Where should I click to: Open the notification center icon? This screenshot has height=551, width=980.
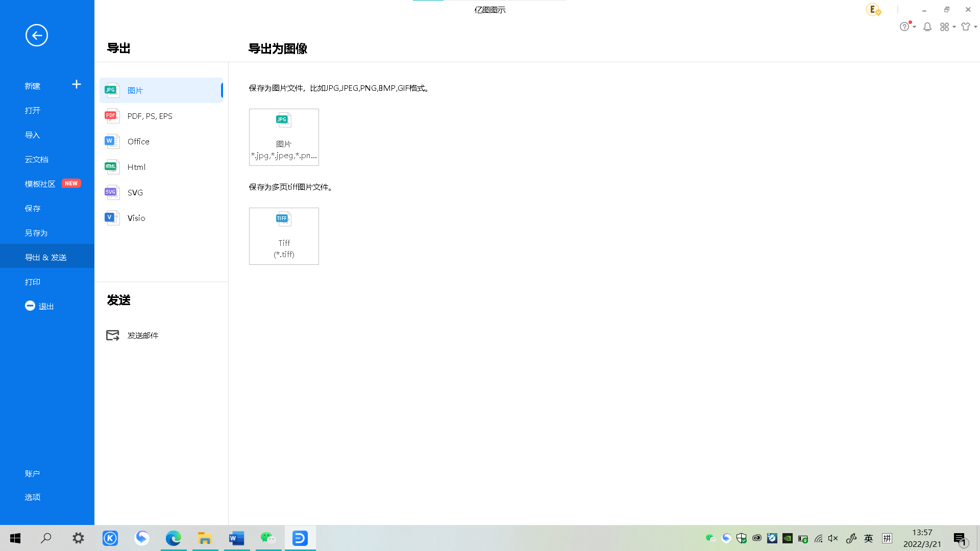(960, 539)
